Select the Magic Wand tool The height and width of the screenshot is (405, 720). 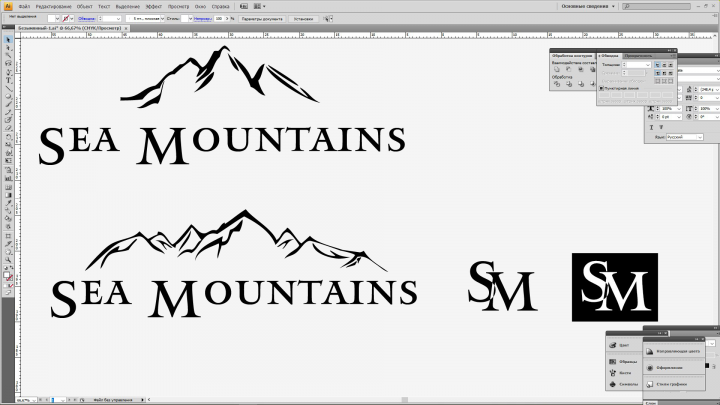[8, 56]
